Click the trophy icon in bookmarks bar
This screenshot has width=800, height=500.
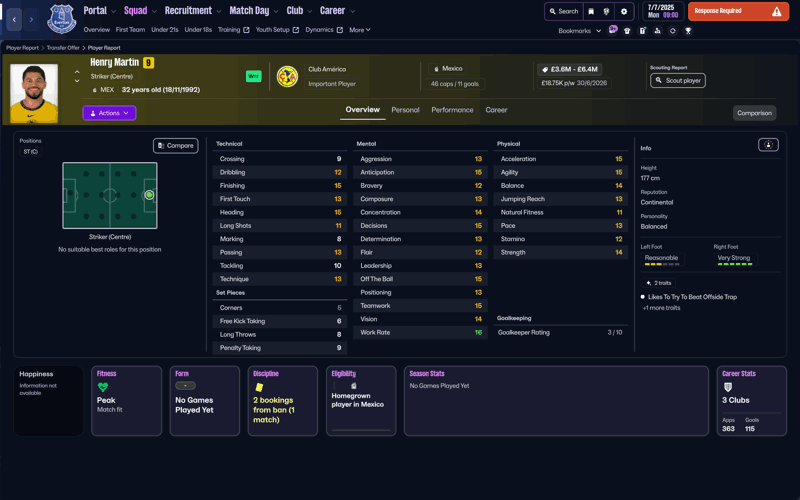[688, 31]
